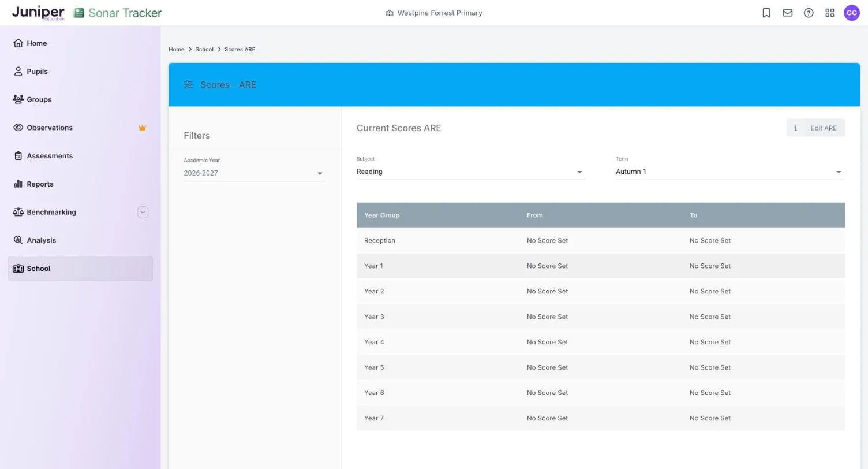This screenshot has height=469, width=868.
Task: Open the Subject dropdown showing Reading
Action: coord(471,172)
